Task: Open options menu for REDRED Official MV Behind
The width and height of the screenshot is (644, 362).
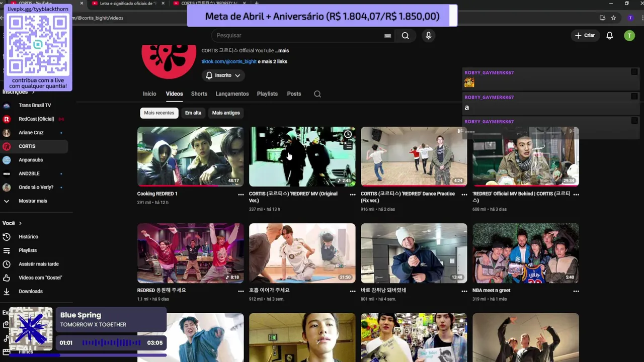Action: [576, 195]
